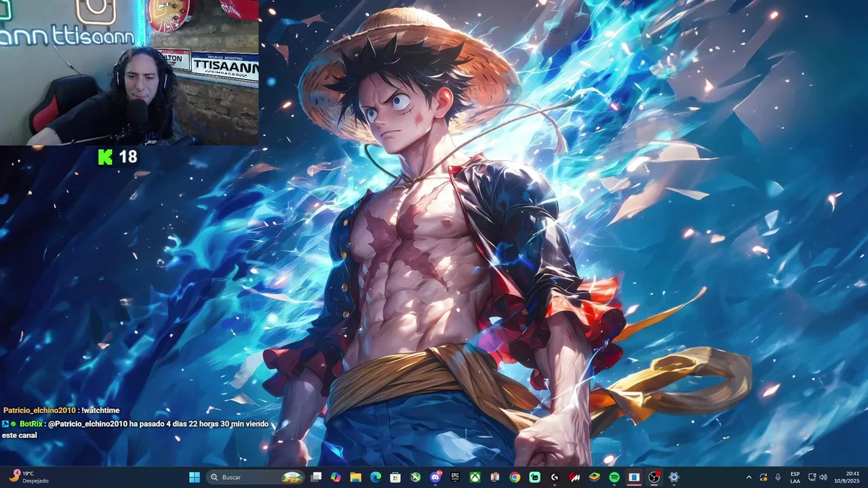Screen dimensions: 868x488
Task: Open network connection tray icon
Action: click(x=812, y=477)
